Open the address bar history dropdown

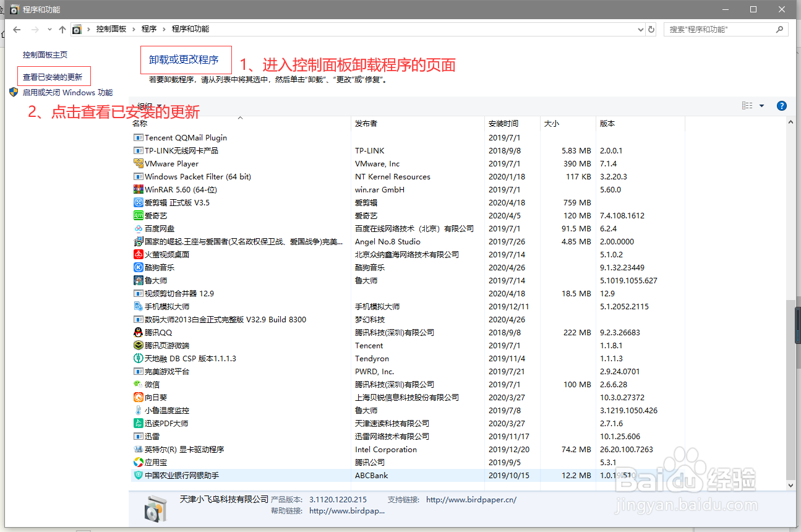click(640, 30)
